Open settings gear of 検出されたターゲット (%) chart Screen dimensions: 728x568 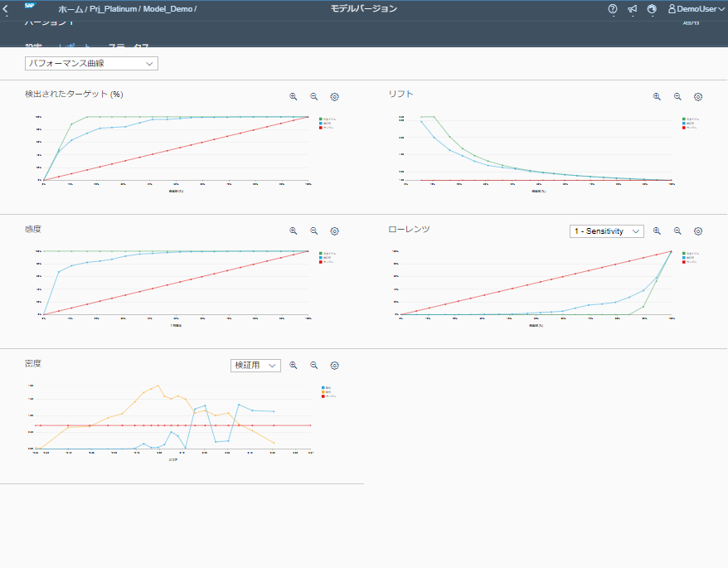[334, 97]
